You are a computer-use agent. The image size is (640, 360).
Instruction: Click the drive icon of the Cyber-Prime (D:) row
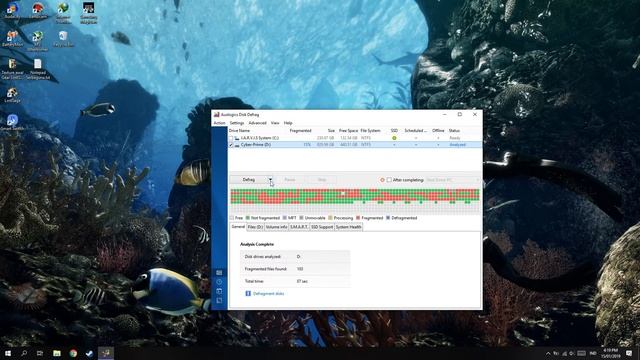coord(237,145)
